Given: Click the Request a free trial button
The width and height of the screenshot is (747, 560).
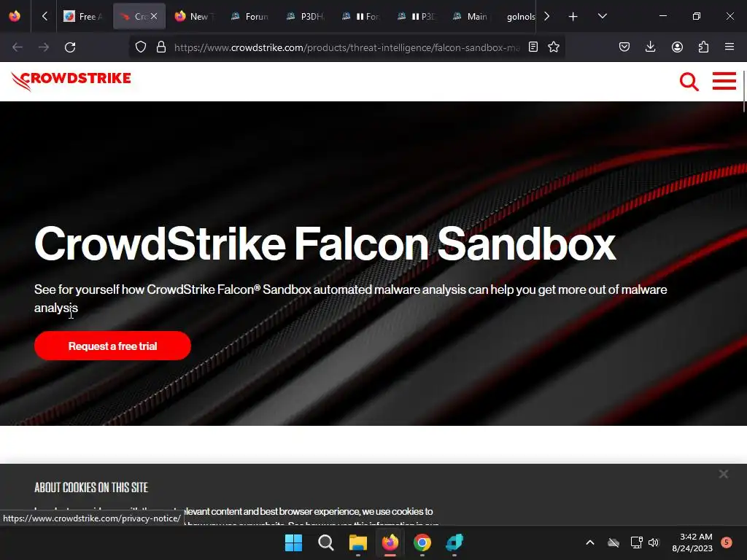Looking at the screenshot, I should 112,346.
